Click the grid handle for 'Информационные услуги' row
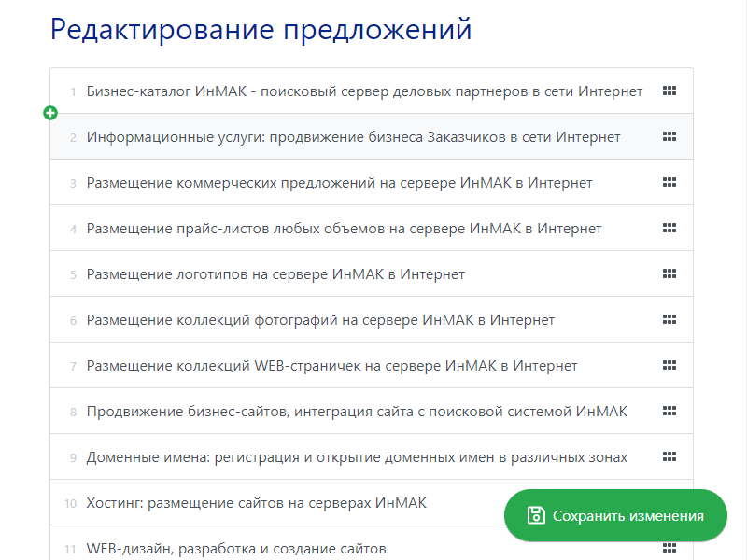Viewport: 747px width, 560px height. 669,137
